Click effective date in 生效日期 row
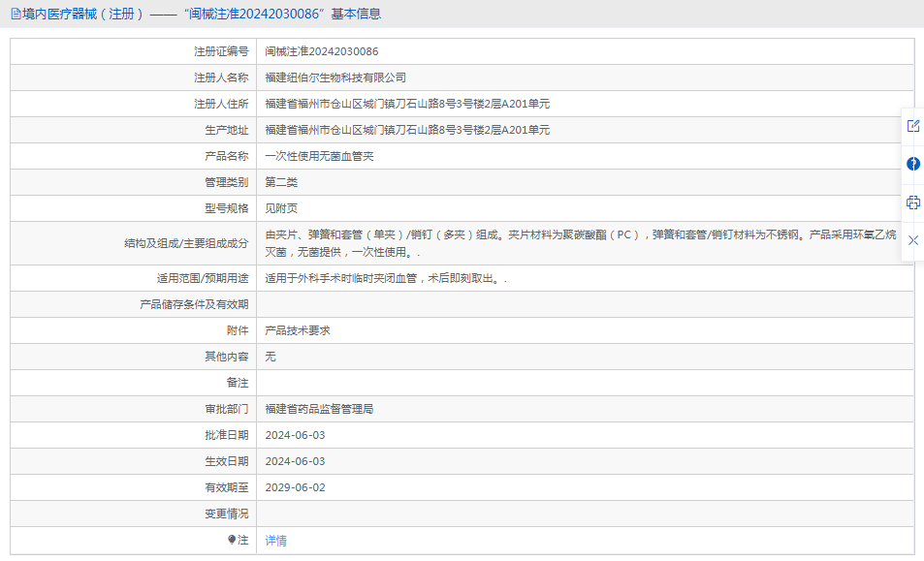 pos(295,461)
